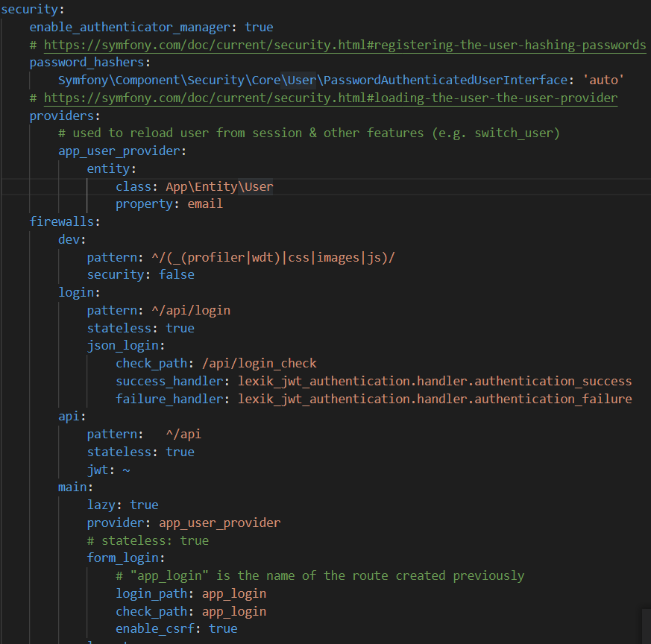Click the json_login key
The image size is (651, 644).
coord(123,346)
